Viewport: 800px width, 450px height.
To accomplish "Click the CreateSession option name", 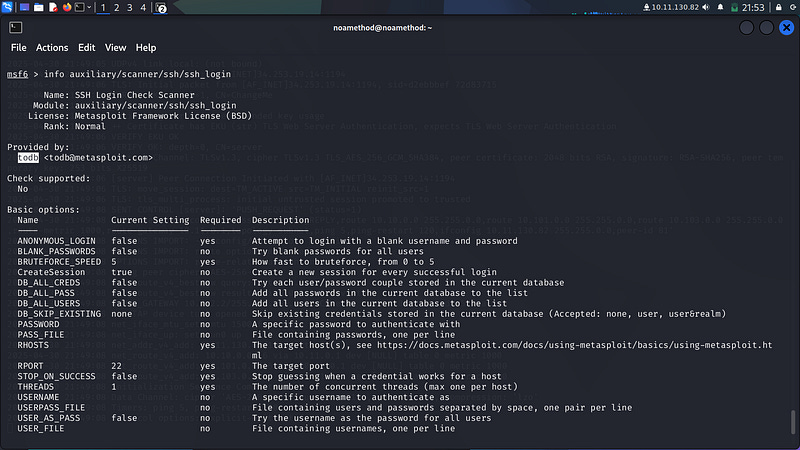I will pyautogui.click(x=52, y=272).
